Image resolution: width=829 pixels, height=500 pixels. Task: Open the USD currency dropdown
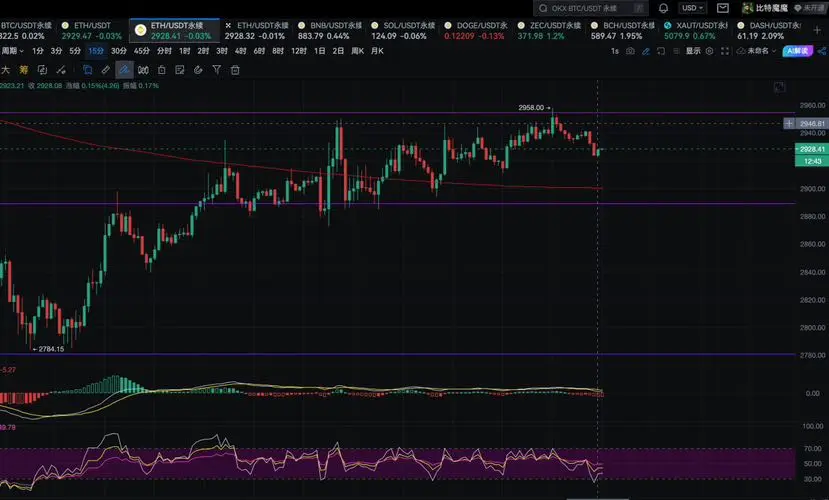692,8
